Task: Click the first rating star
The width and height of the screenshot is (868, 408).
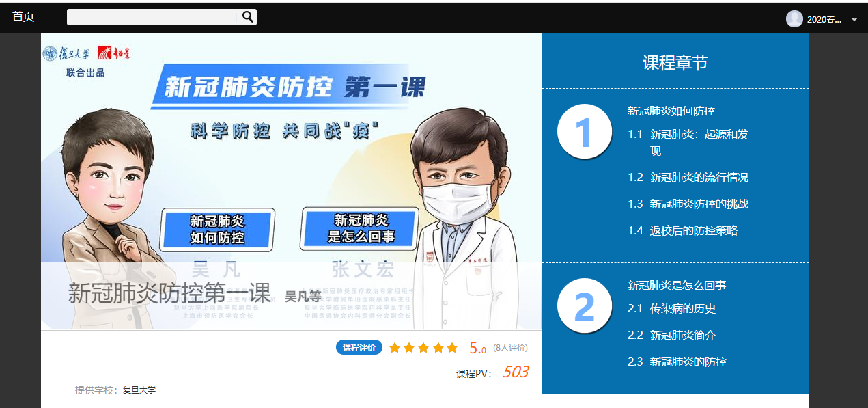Action: pos(395,348)
